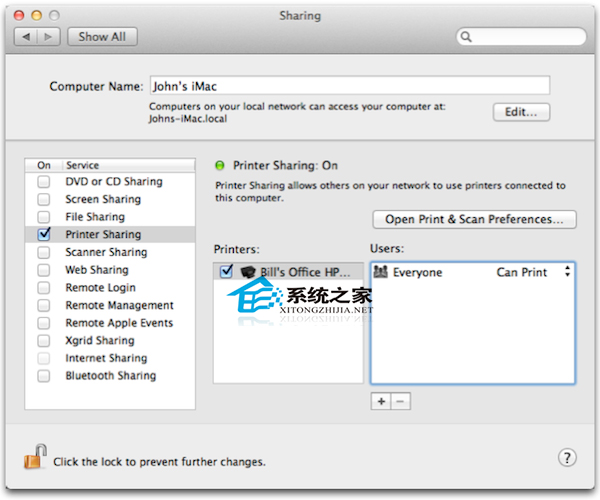Viewport: 600px width, 500px height.
Task: Open help with the question mark button
Action: click(x=567, y=458)
